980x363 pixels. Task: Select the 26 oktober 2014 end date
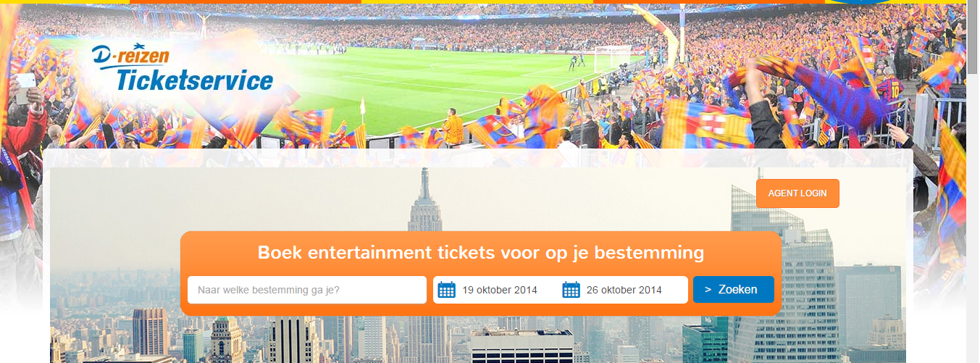click(x=624, y=290)
